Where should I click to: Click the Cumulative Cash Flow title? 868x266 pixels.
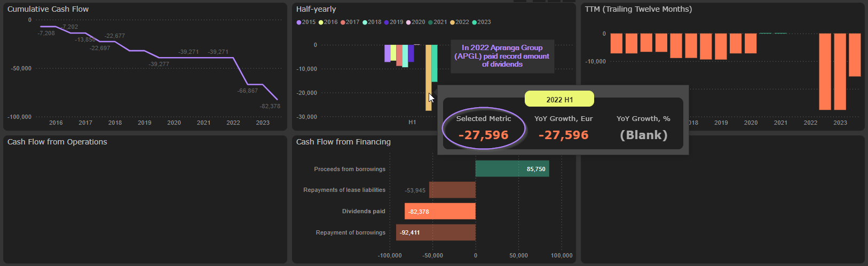click(48, 9)
